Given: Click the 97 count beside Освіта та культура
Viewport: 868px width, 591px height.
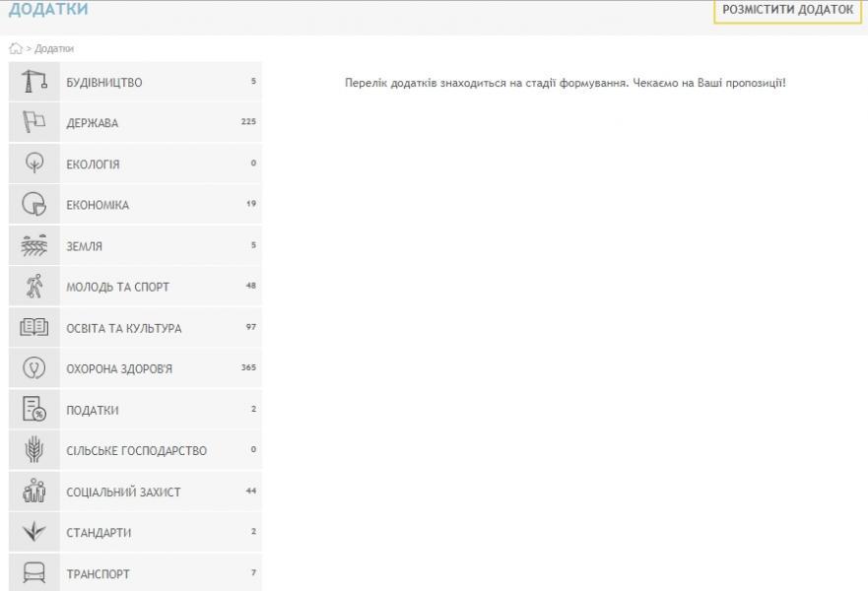Looking at the screenshot, I should tap(250, 328).
